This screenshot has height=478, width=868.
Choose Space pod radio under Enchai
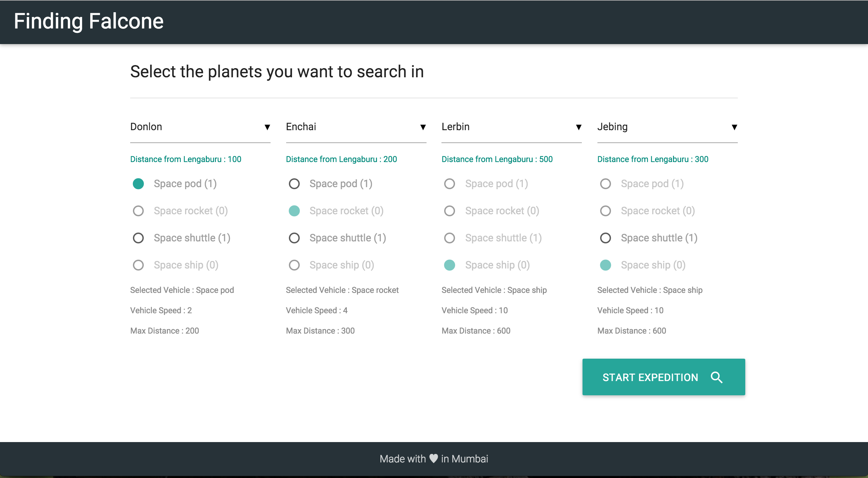point(294,184)
